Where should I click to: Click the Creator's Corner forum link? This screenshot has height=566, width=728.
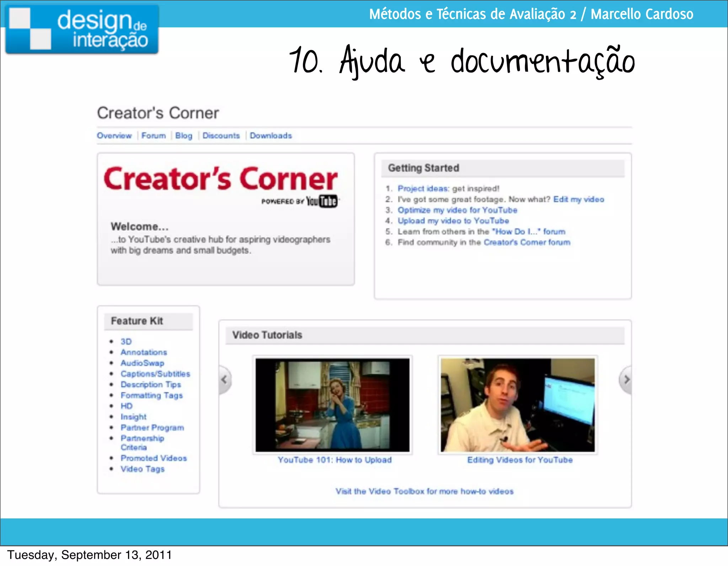coord(527,242)
